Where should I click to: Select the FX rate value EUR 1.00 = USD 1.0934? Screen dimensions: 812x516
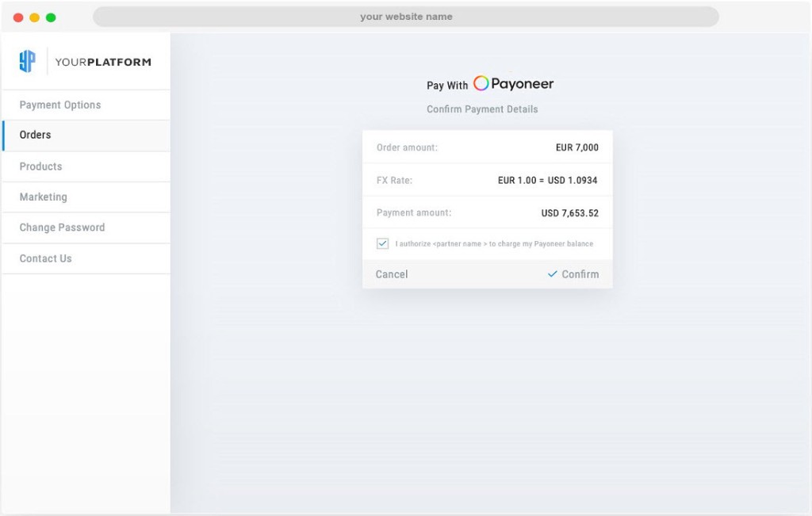547,180
